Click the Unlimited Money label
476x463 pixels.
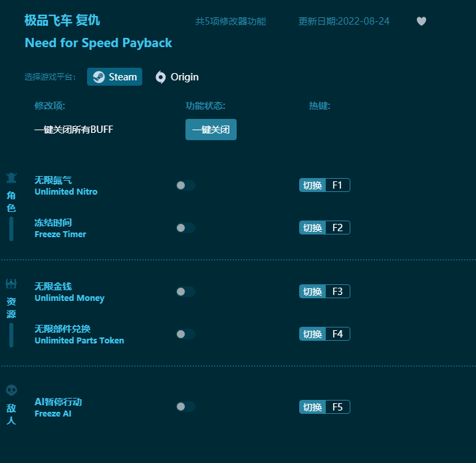69,298
